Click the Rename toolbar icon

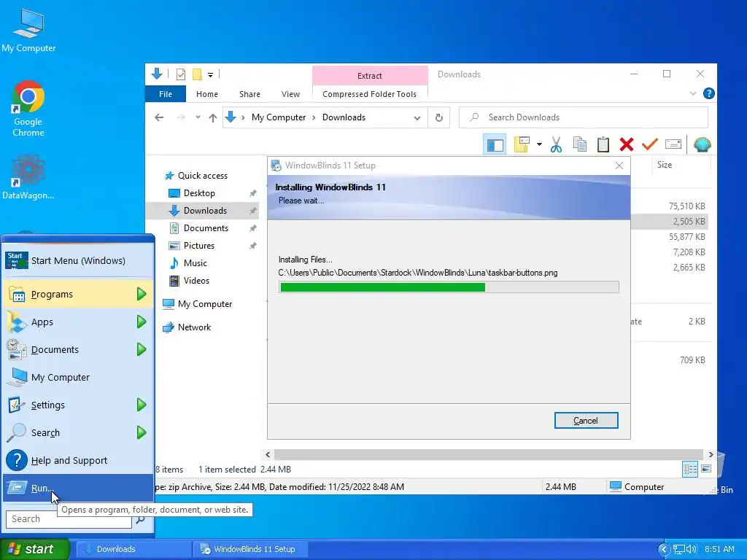(673, 144)
